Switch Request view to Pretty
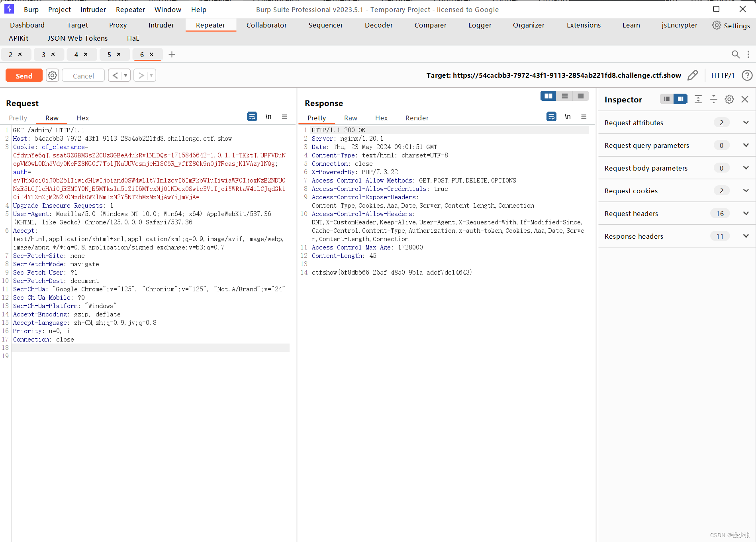The height and width of the screenshot is (542, 756). click(18, 118)
